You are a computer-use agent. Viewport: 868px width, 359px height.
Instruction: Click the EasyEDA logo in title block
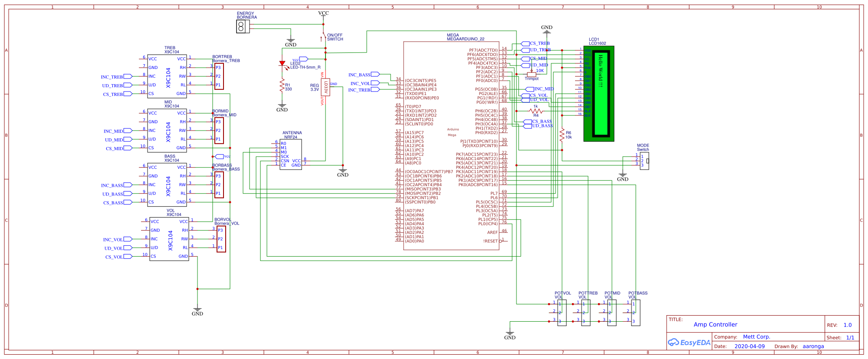pos(689,343)
